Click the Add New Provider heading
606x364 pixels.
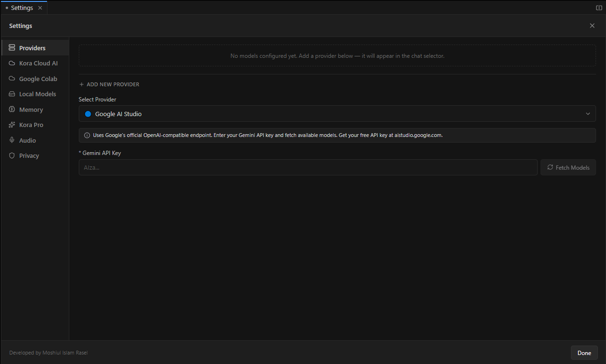pyautogui.click(x=109, y=84)
